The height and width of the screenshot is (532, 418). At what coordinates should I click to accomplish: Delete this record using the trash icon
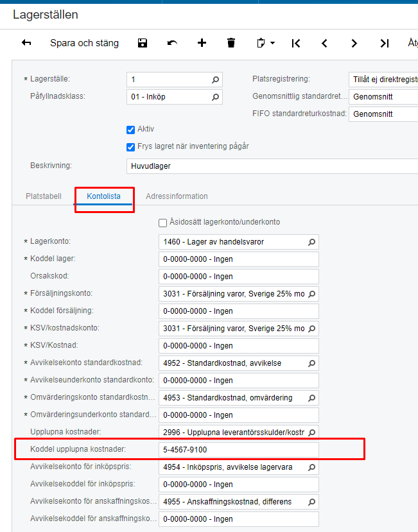tap(231, 43)
